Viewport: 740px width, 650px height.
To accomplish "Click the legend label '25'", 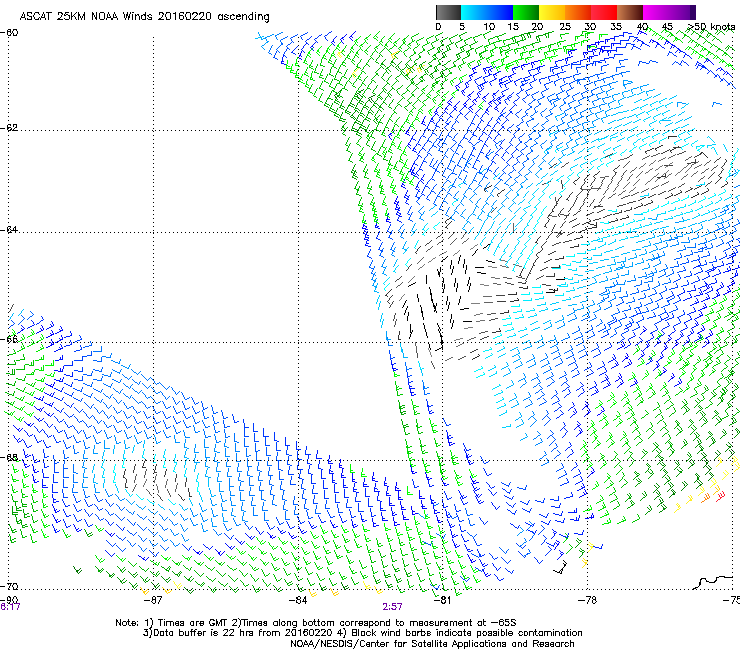I will [565, 27].
